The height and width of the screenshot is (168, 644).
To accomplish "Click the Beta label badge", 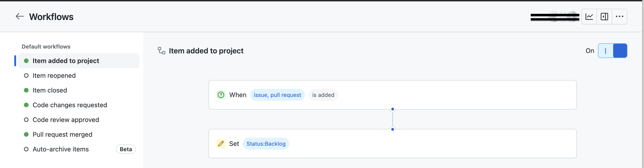I will (126, 149).
